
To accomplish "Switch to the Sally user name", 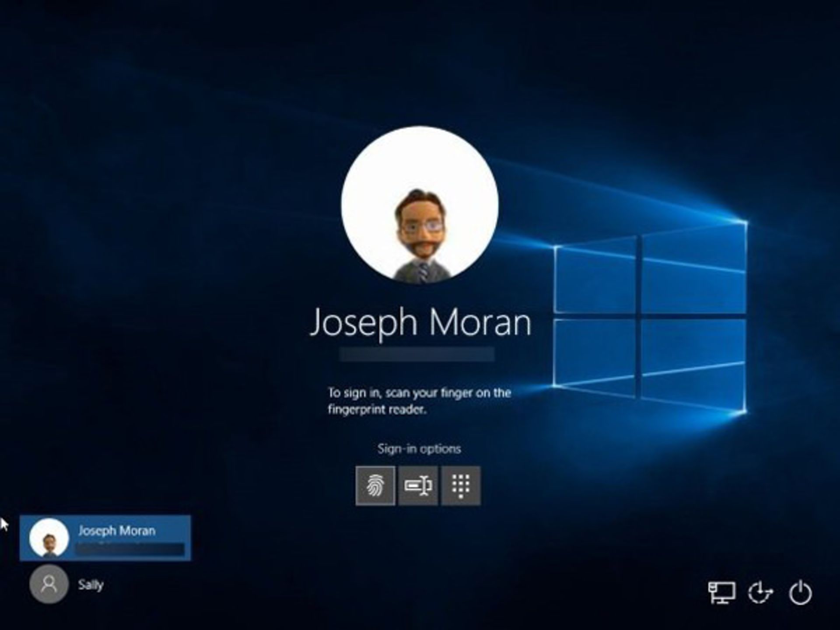I will click(91, 584).
